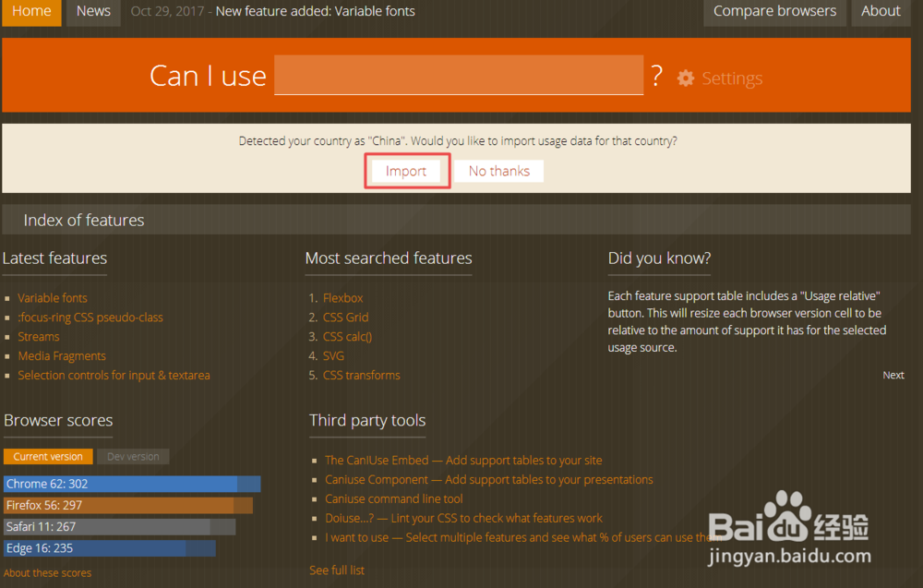Open The CanIUse Embed tool link
The height and width of the screenshot is (588, 923).
[x=463, y=461]
